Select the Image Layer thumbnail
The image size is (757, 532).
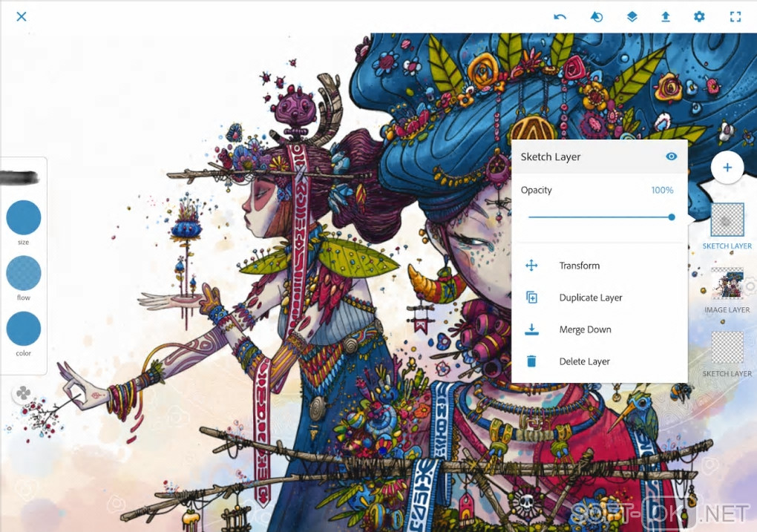point(727,284)
